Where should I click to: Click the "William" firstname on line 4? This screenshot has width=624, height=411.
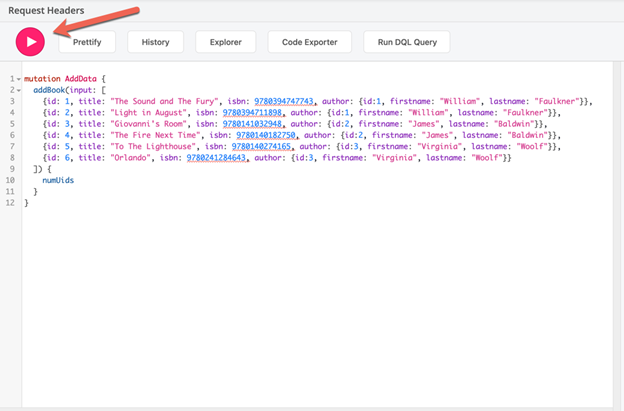pos(428,113)
